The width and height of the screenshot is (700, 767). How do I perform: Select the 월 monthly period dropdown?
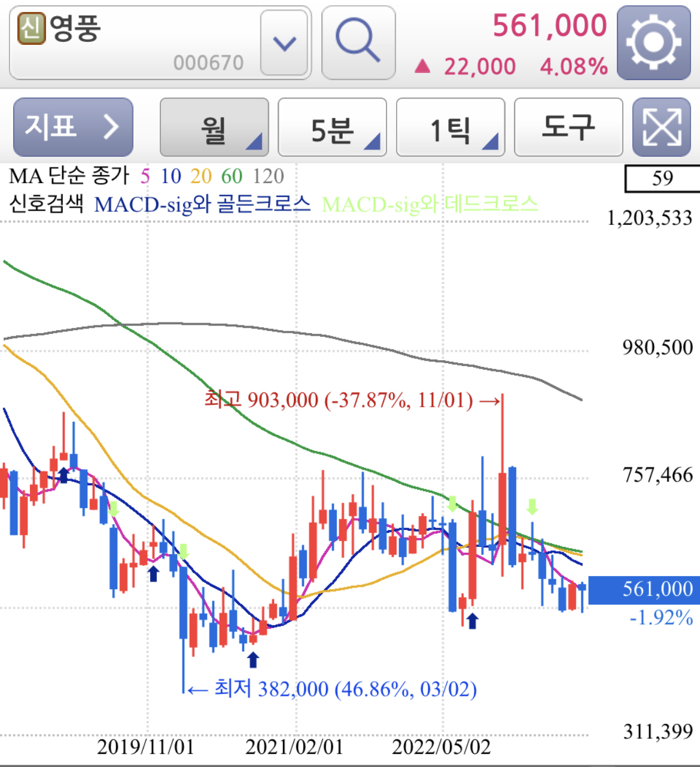tap(214, 127)
